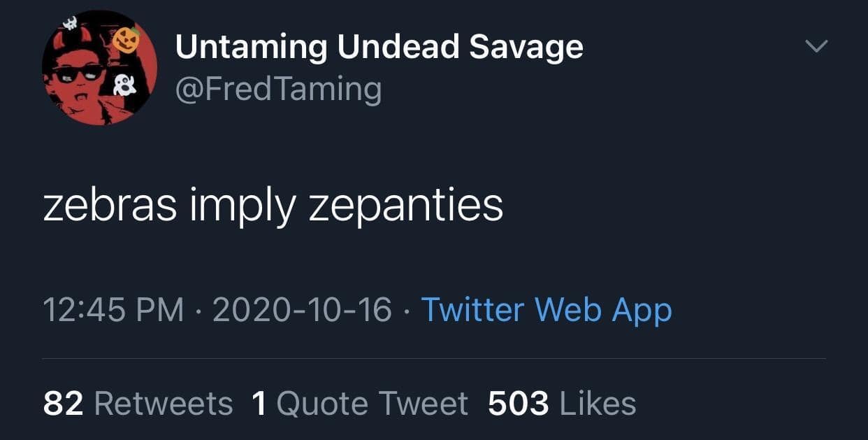Click the 12:45 PM timestamp
The width and height of the screenshot is (868, 440).
(x=113, y=310)
